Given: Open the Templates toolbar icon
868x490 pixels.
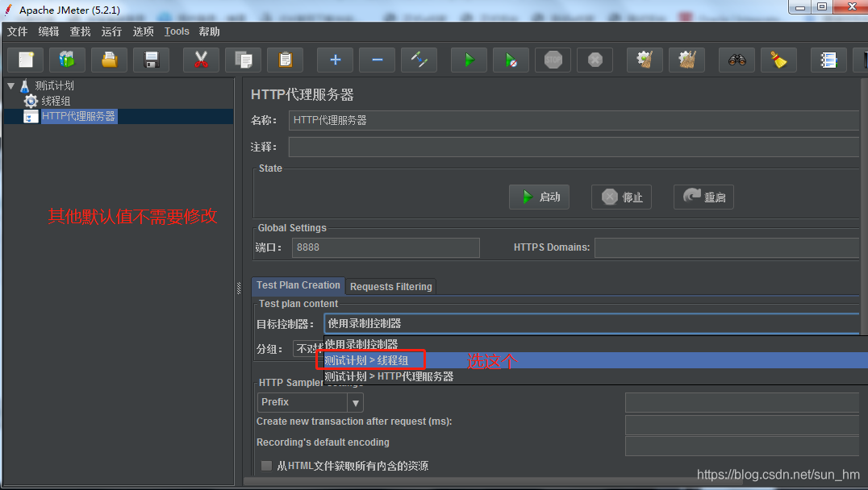Looking at the screenshot, I should (67, 60).
